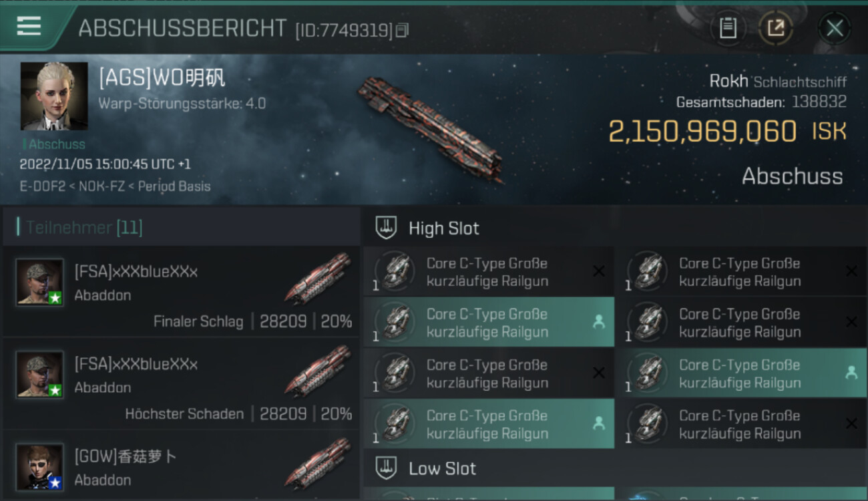Close the Abschussbericht window

[x=835, y=28]
